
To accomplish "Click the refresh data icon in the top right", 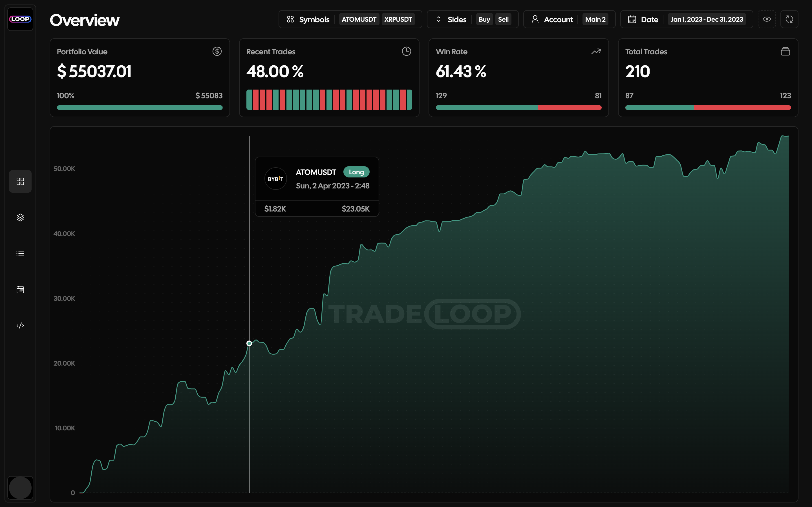I will [x=789, y=19].
